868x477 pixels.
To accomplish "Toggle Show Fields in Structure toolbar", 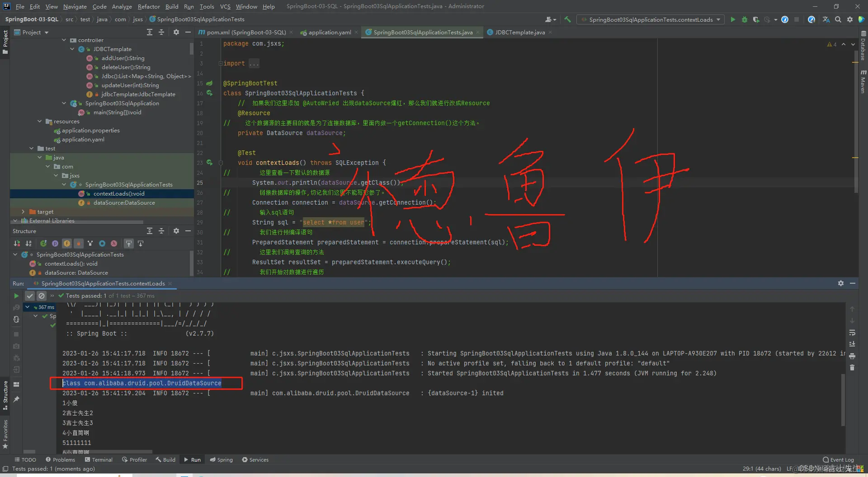I will click(67, 243).
